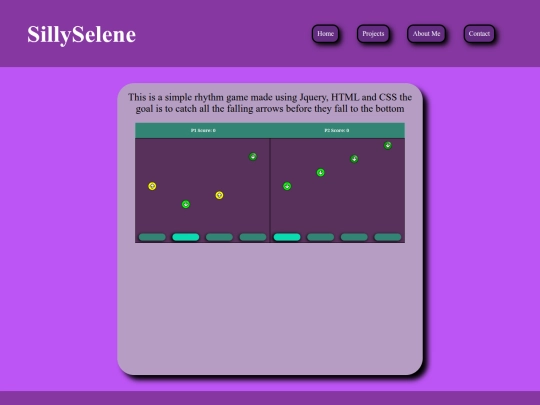Click P1's highlighted second lane catcher pad
This screenshot has height=405, width=540.
(x=186, y=237)
